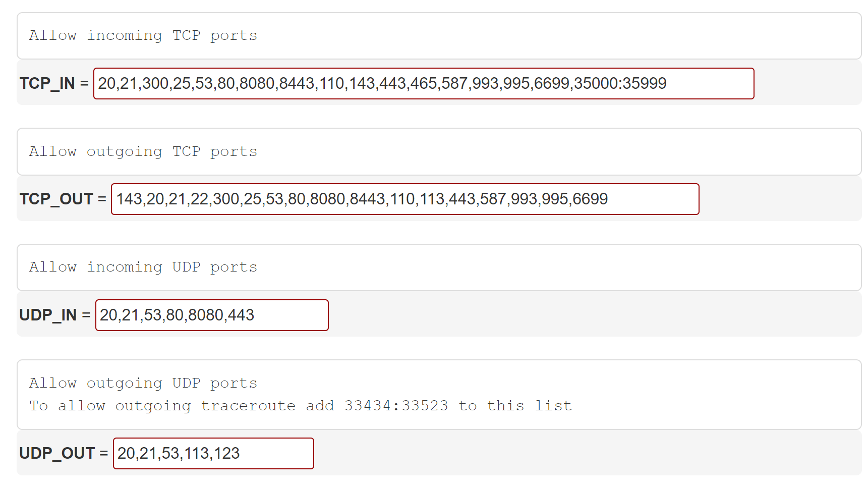Select the UDP_IN field label
This screenshot has height=487, width=868.
coord(49,314)
